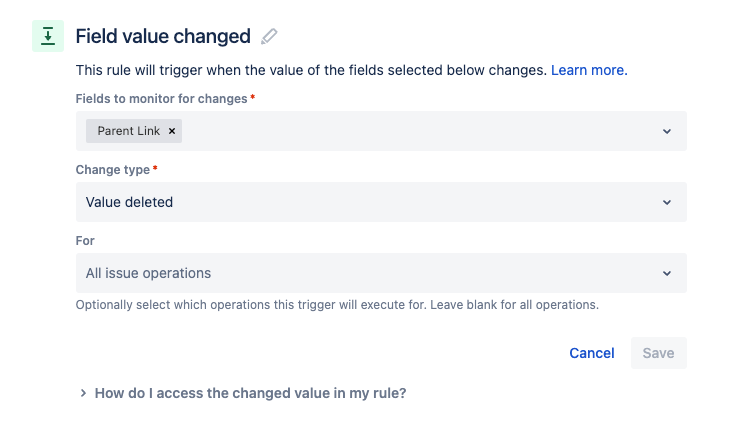Click the Change type field label
The width and height of the screenshot is (743, 446).
pos(113,170)
